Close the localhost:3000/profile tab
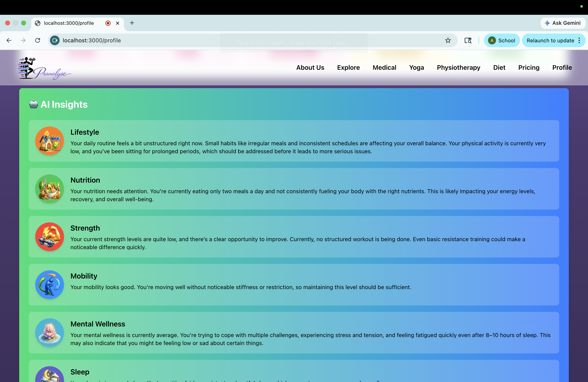This screenshot has height=382, width=588. (118, 23)
